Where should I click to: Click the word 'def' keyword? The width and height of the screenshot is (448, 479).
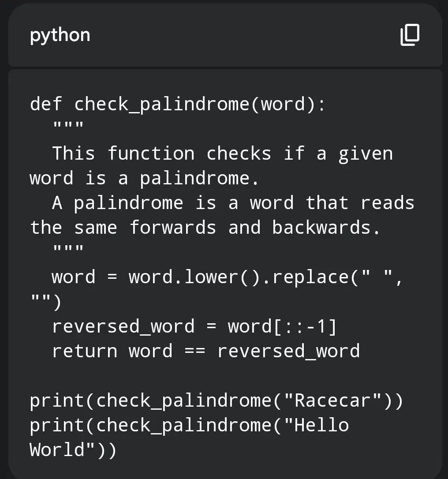(46, 104)
